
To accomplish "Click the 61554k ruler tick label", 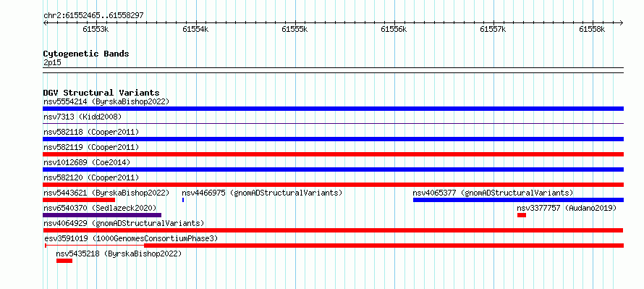I will tap(195, 30).
